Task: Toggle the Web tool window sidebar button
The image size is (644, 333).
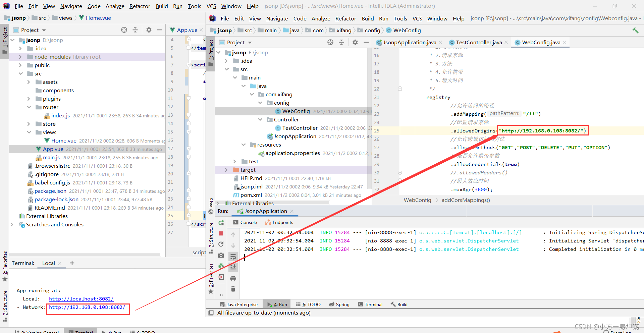Action: point(211,206)
